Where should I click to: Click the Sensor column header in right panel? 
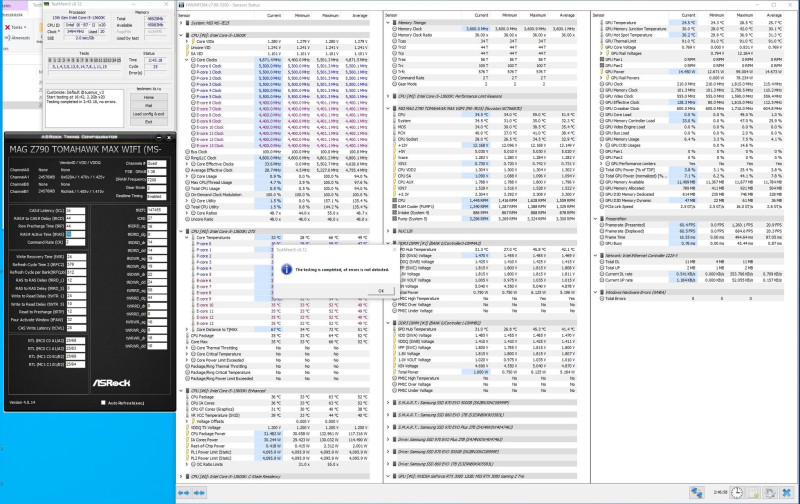pos(599,15)
